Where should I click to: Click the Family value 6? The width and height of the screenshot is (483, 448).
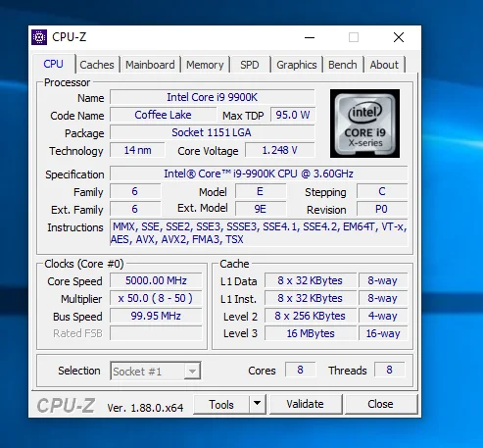point(135,191)
